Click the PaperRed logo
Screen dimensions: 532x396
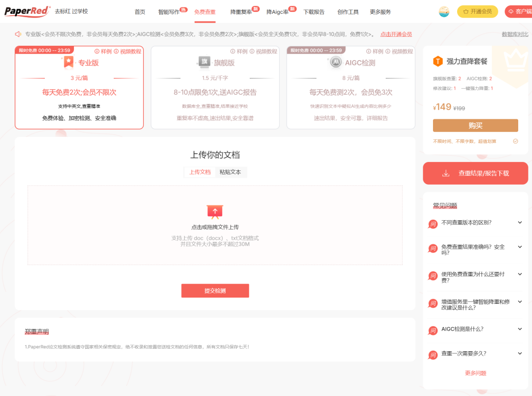coord(27,11)
